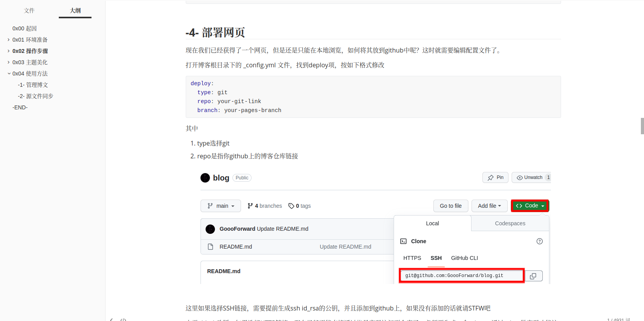This screenshot has height=321, width=644.
Task: Click the blog repository name
Action: (221, 178)
